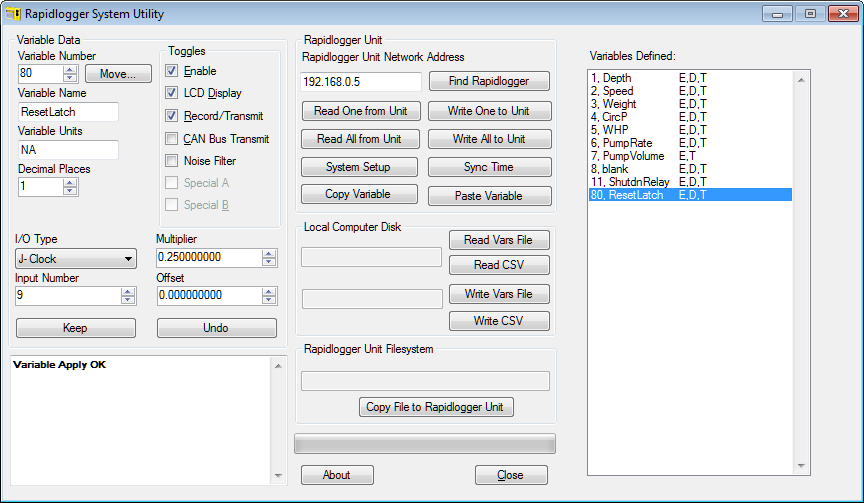This screenshot has width=864, height=503.
Task: Select '2, Speed' in Variables Defined
Action: pos(690,91)
